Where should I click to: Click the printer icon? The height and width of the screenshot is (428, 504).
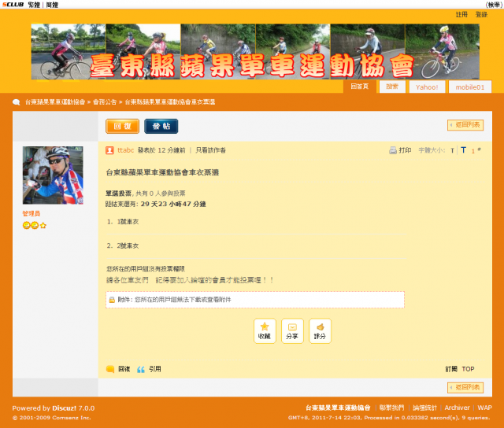click(x=393, y=150)
